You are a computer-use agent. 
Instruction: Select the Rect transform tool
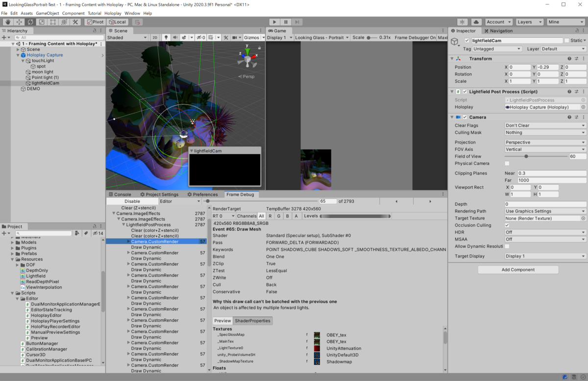[x=53, y=22]
